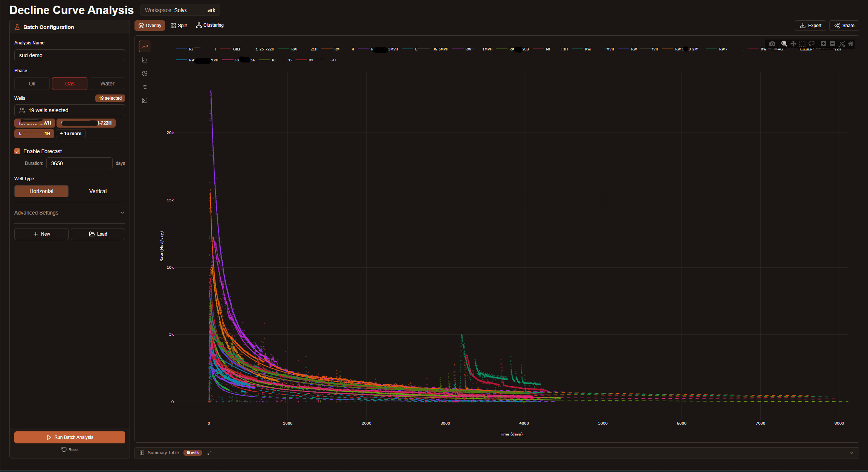Click magenta line swatch for trace ending 1MVH

[x=458, y=49]
